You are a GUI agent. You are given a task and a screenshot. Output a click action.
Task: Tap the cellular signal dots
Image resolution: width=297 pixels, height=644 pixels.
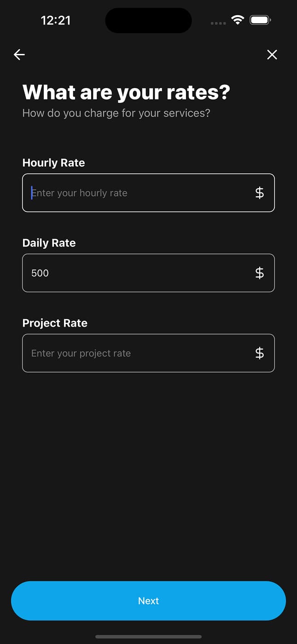click(218, 23)
